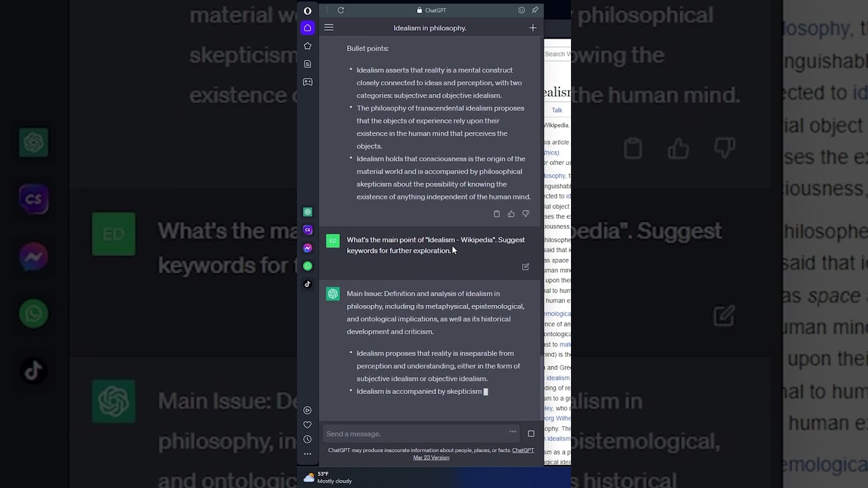Screen dimensions: 868x488
Task: Reload the ChatGPT panel
Action: coord(340,10)
